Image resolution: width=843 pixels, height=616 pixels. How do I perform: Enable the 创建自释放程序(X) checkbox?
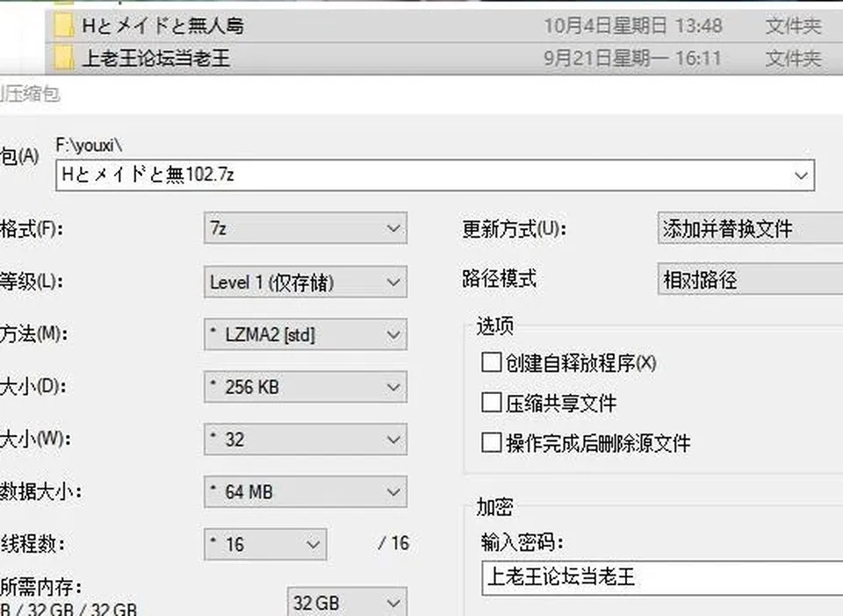pyautogui.click(x=492, y=362)
